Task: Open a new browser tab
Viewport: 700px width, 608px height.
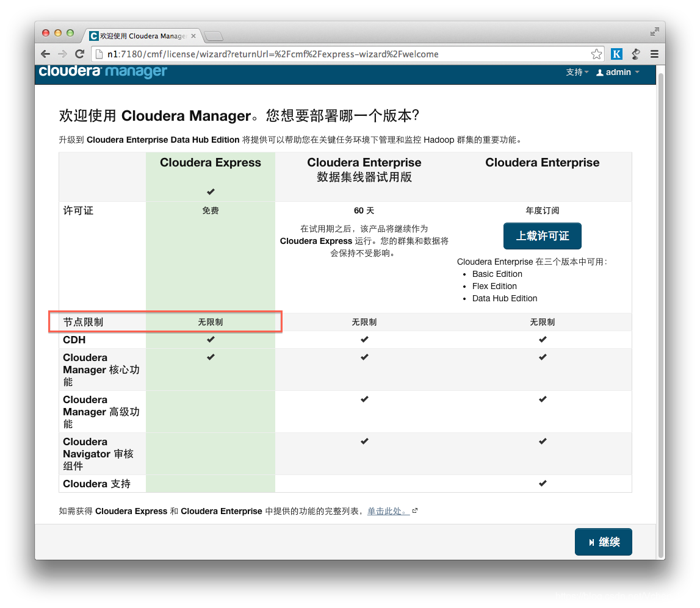Action: [214, 36]
